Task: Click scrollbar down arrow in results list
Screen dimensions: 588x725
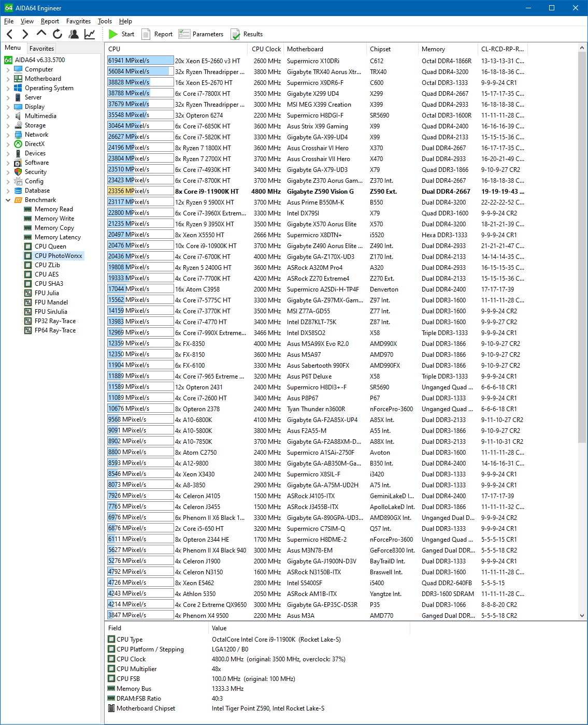Action: pos(582,616)
